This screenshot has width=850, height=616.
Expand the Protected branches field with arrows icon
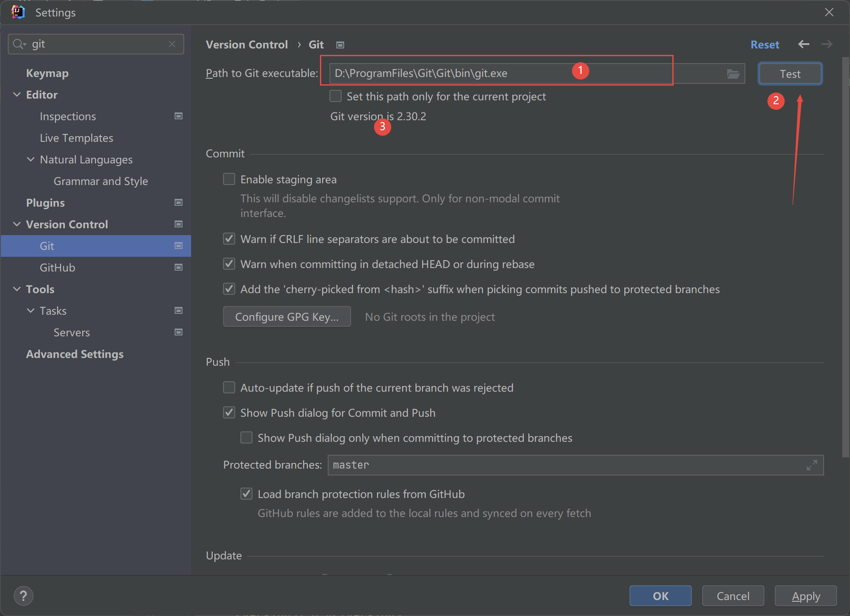click(812, 465)
